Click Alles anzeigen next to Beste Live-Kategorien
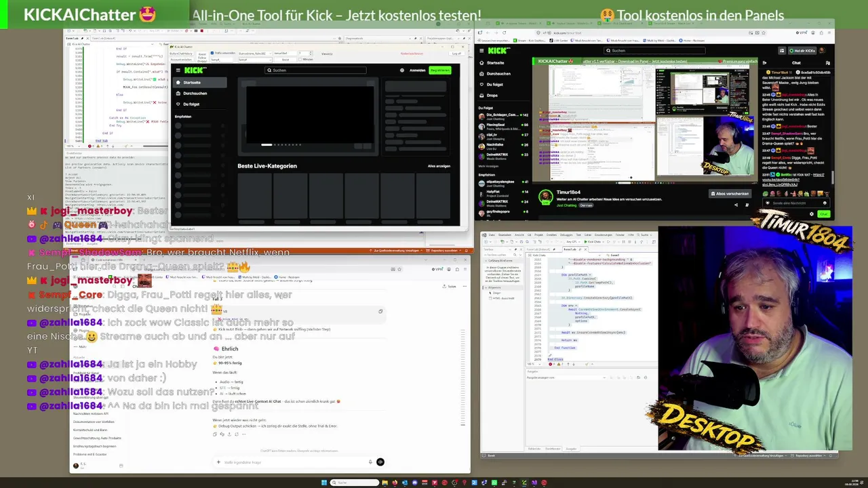The height and width of the screenshot is (488, 868). tap(439, 166)
